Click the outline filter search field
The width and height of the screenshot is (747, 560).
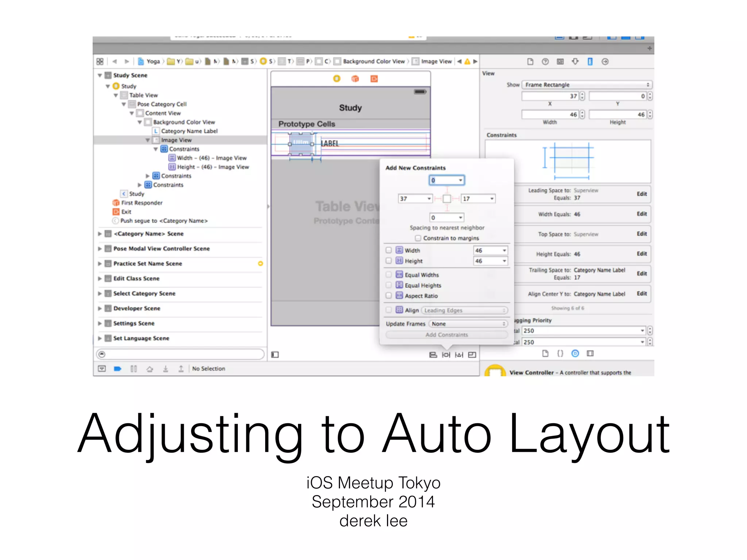point(180,354)
